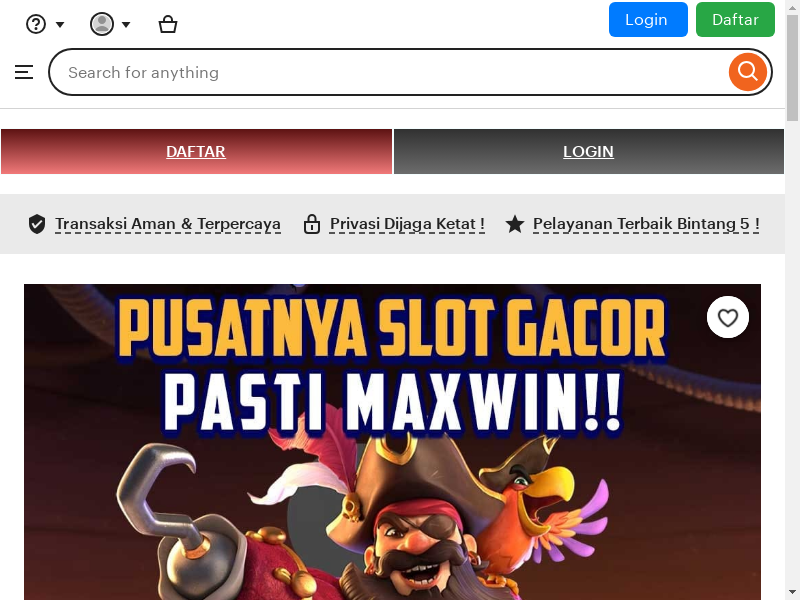Submit search with orange magnifier button
The width and height of the screenshot is (800, 600).
[747, 72]
